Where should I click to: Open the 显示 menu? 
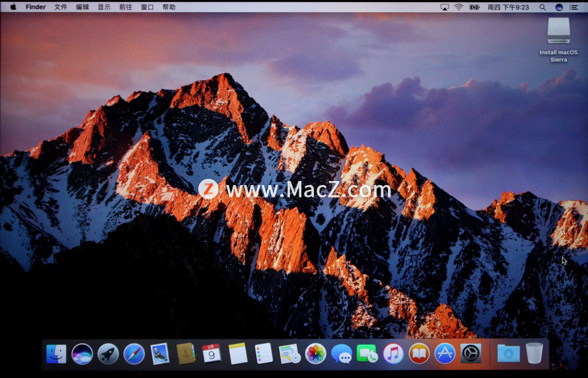pyautogui.click(x=104, y=7)
